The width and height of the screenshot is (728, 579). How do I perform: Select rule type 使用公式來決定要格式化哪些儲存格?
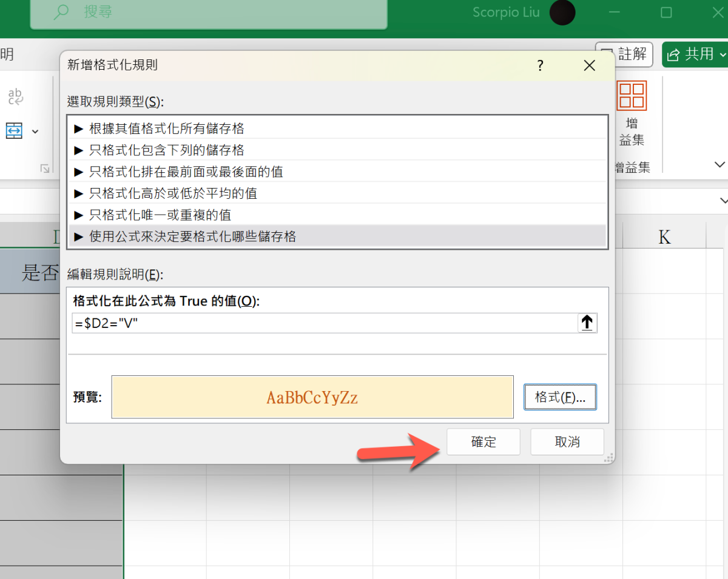338,236
